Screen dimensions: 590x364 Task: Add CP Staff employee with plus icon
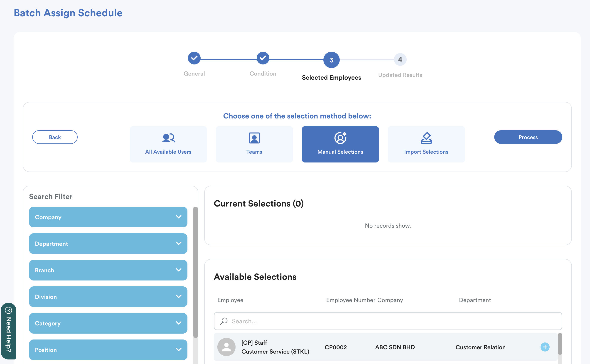(x=545, y=347)
